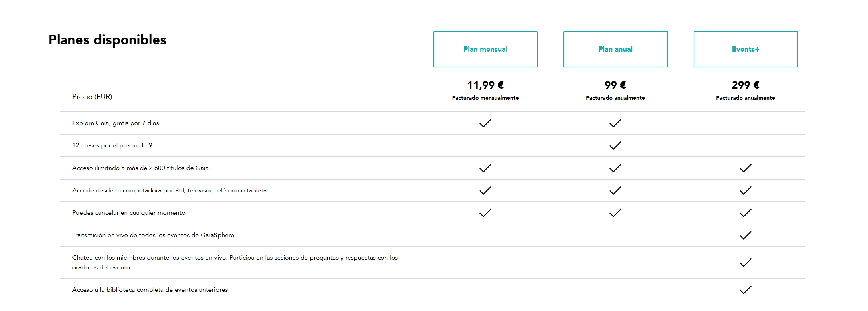Viewport: 868px width, 311px height.
Task: Click 'Puedes cancelar en cualquier momento' row label
Action: [x=129, y=213]
